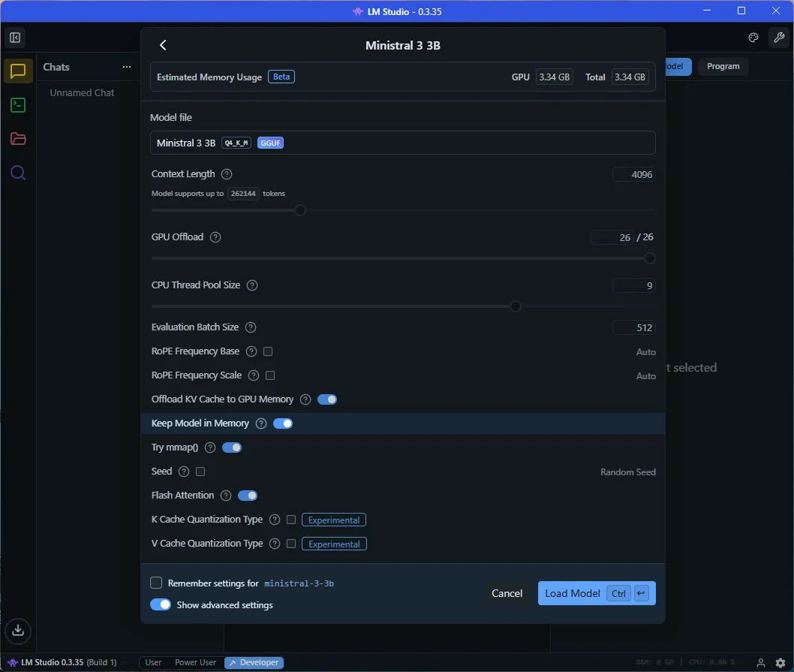
Task: Collapse the sidebar with the panel icon
Action: point(14,37)
